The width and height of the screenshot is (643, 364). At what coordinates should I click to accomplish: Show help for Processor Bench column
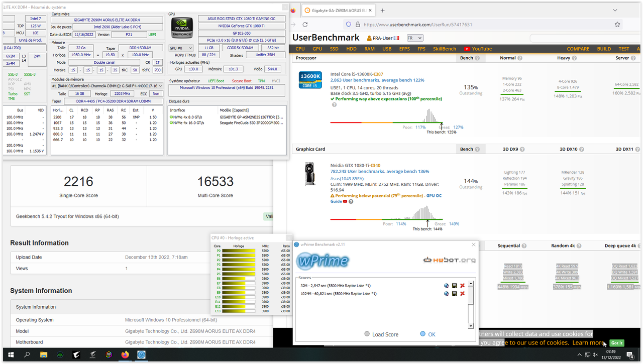click(x=477, y=58)
